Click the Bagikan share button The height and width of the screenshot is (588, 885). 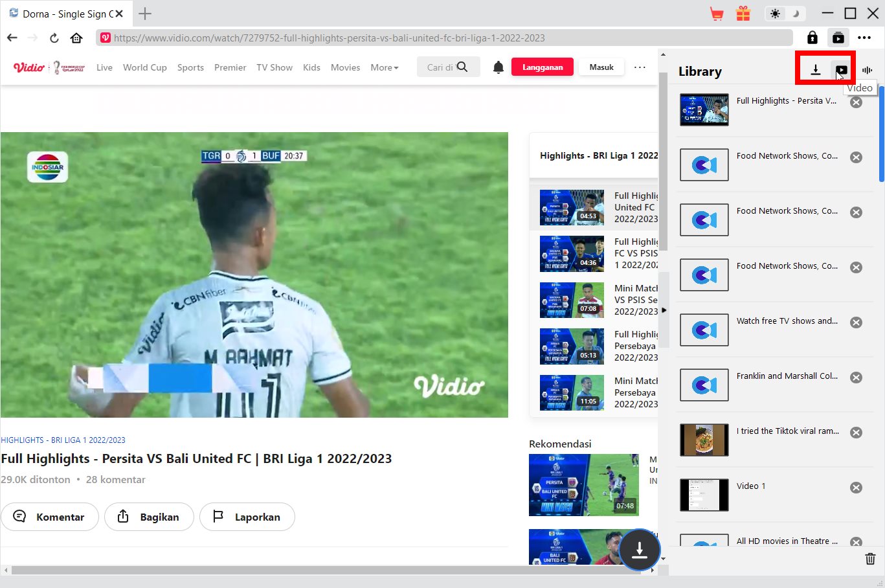[149, 517]
